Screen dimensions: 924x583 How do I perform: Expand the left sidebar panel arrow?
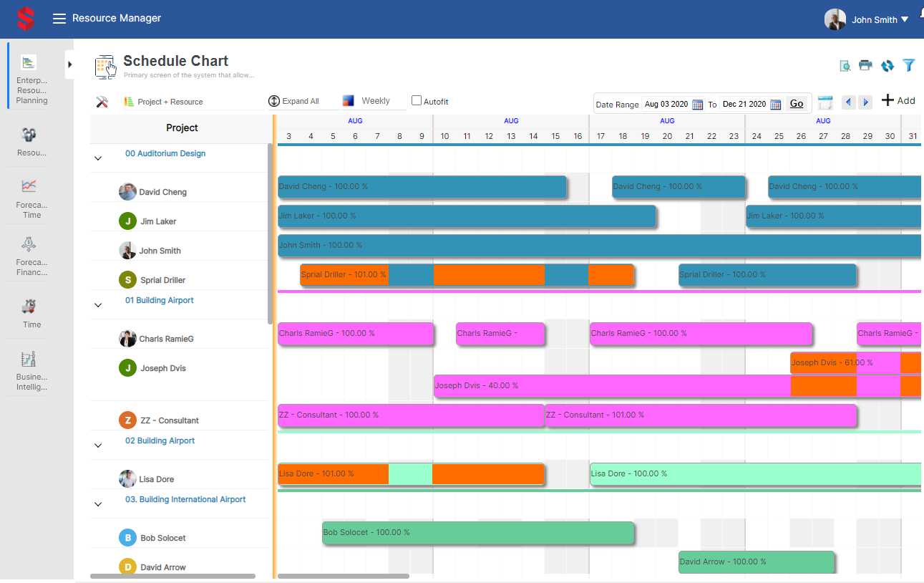[x=69, y=64]
